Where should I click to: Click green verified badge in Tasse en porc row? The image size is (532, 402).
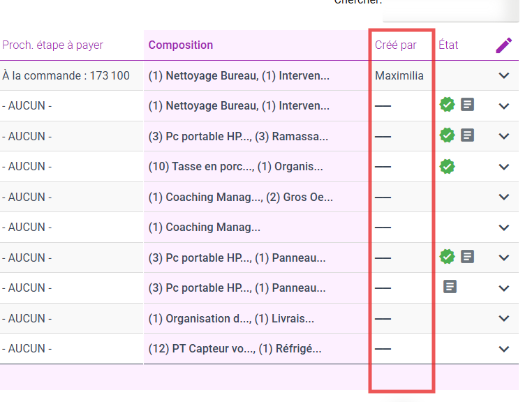pyautogui.click(x=447, y=166)
